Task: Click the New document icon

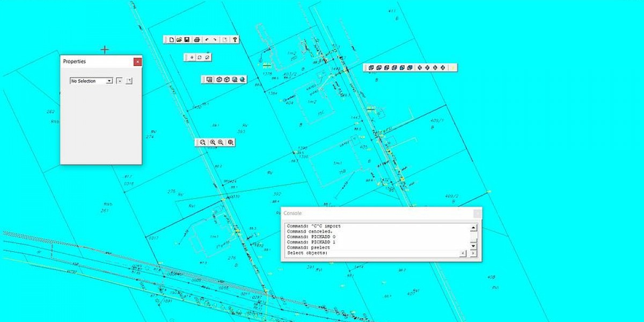Action: pos(172,40)
